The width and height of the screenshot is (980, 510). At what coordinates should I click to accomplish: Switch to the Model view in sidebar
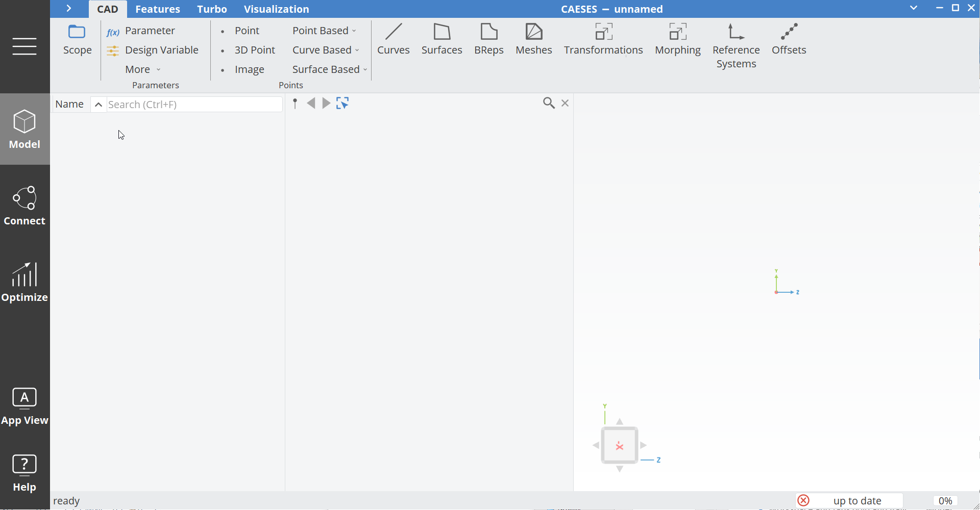(24, 129)
